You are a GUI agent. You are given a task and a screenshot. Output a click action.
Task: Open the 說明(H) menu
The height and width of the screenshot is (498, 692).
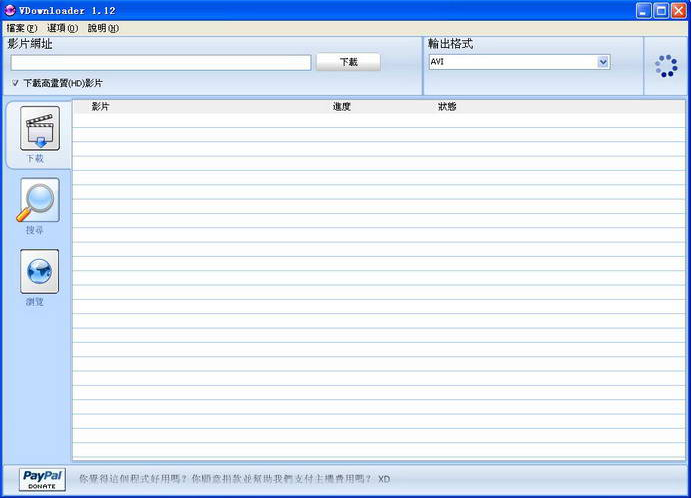tap(103, 28)
